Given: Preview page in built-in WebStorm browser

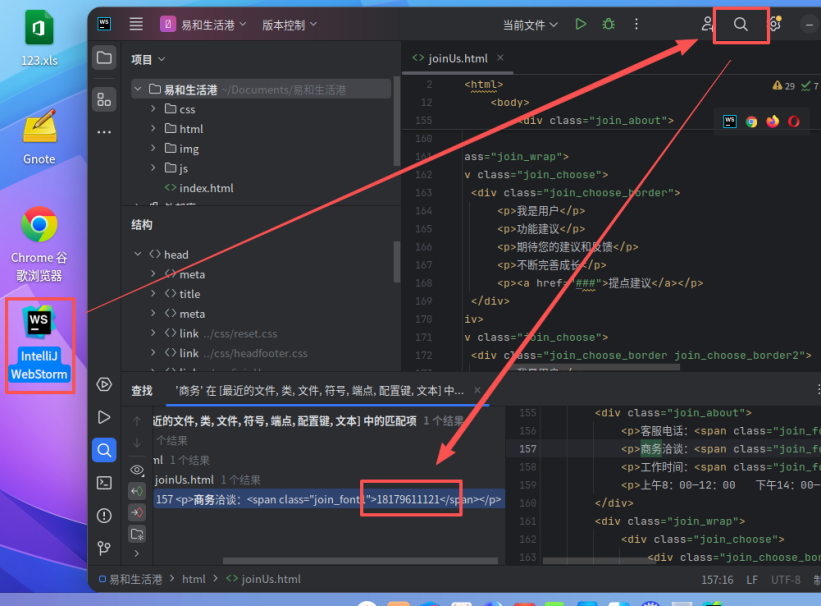Looking at the screenshot, I should click(x=730, y=122).
